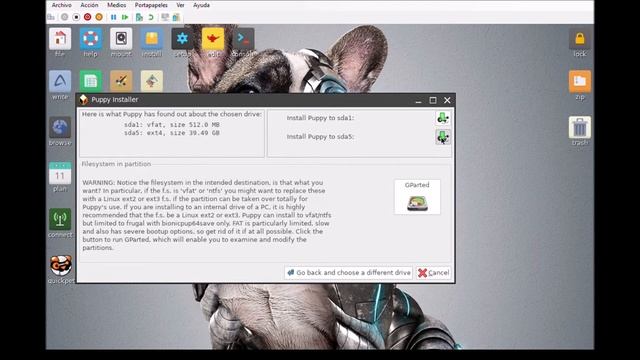Click the 'sda1: vfat, size 512.0 MB' line
Screen dimensions: 640x360
click(x=171, y=124)
